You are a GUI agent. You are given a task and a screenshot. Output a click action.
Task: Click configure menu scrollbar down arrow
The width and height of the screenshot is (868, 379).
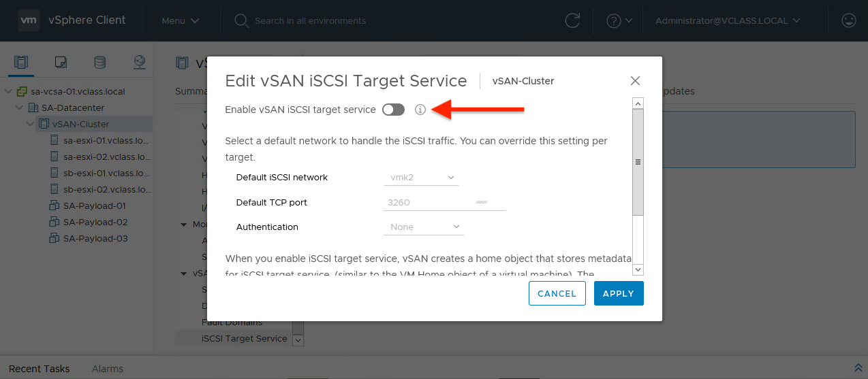298,340
